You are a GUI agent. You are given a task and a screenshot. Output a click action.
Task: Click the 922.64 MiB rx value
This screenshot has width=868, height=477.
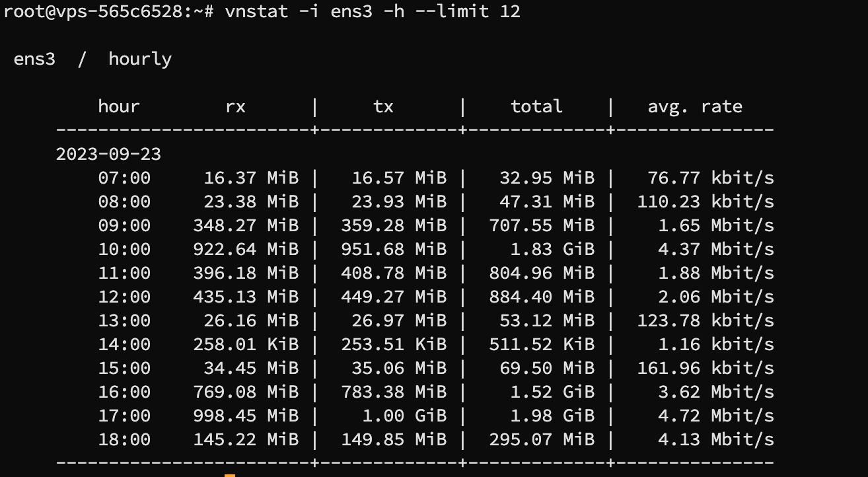pos(246,249)
